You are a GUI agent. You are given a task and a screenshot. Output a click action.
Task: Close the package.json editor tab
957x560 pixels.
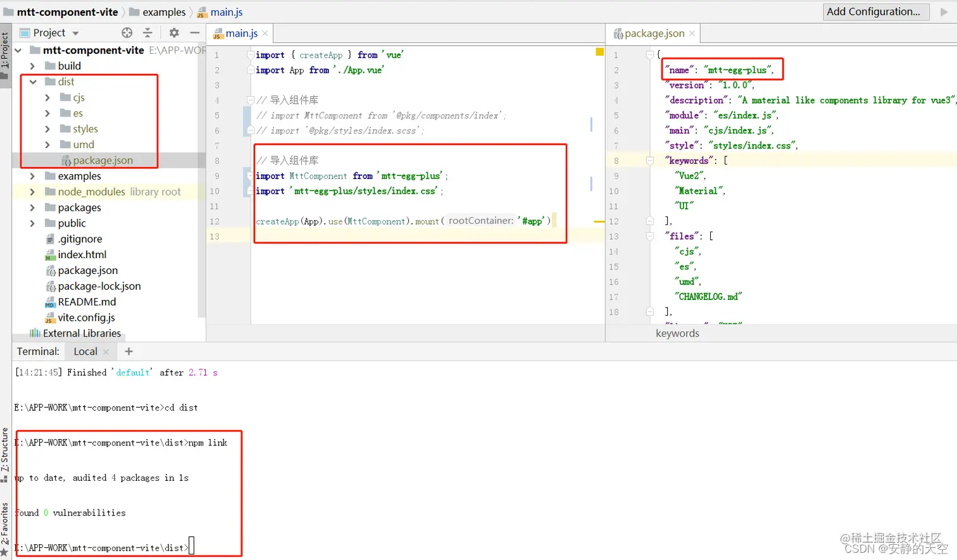tap(692, 34)
